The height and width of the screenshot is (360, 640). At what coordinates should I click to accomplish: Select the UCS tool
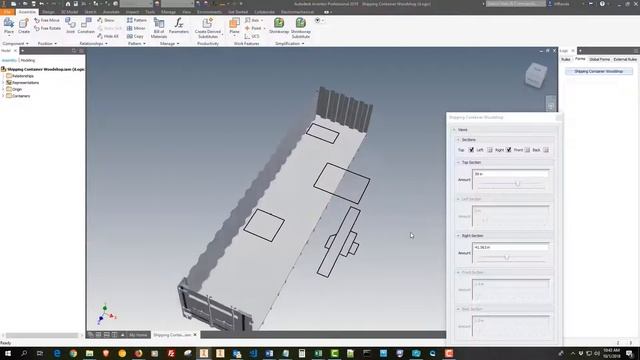point(252,36)
